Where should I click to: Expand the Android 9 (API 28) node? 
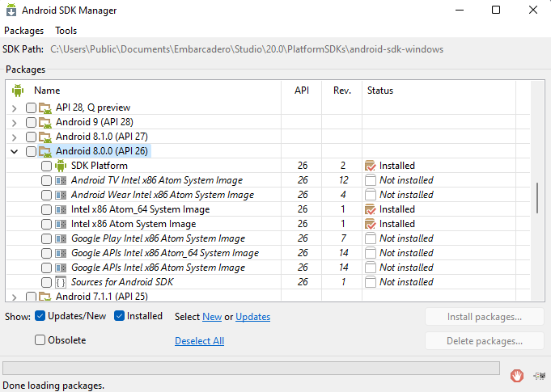(14, 123)
